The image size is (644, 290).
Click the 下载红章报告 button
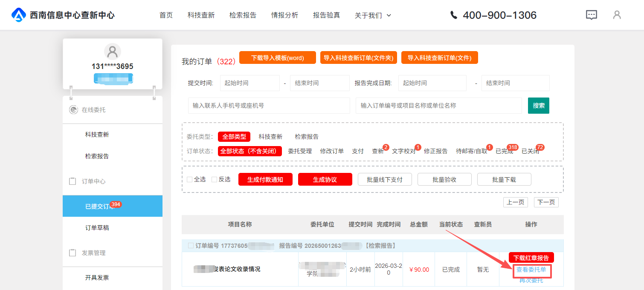[531, 257]
